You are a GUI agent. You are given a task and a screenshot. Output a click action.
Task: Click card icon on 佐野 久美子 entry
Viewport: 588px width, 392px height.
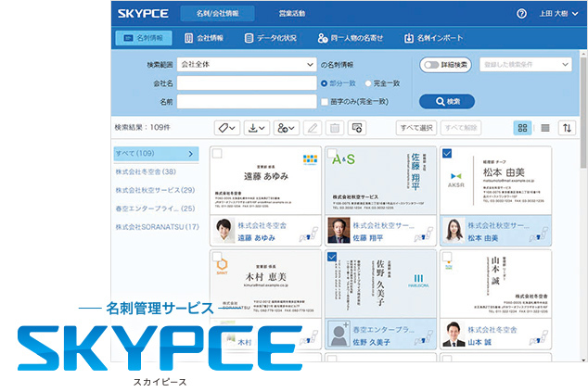(x=424, y=337)
